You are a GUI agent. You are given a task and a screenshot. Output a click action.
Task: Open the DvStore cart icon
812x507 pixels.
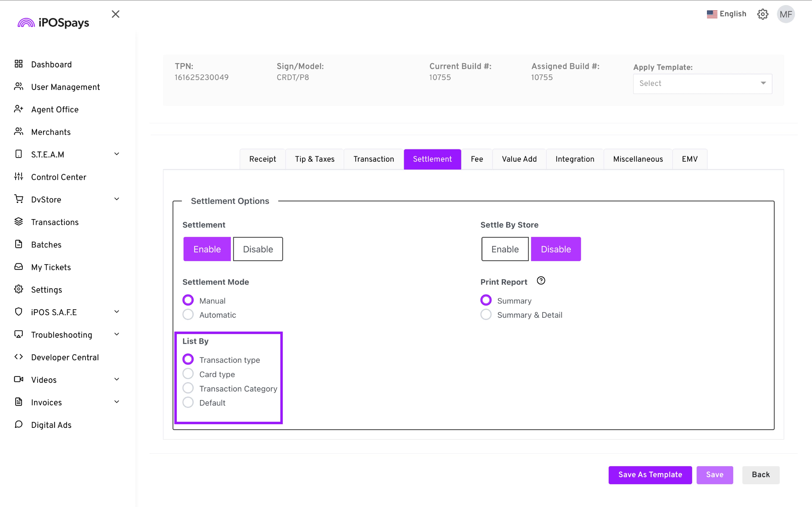pyautogui.click(x=18, y=199)
